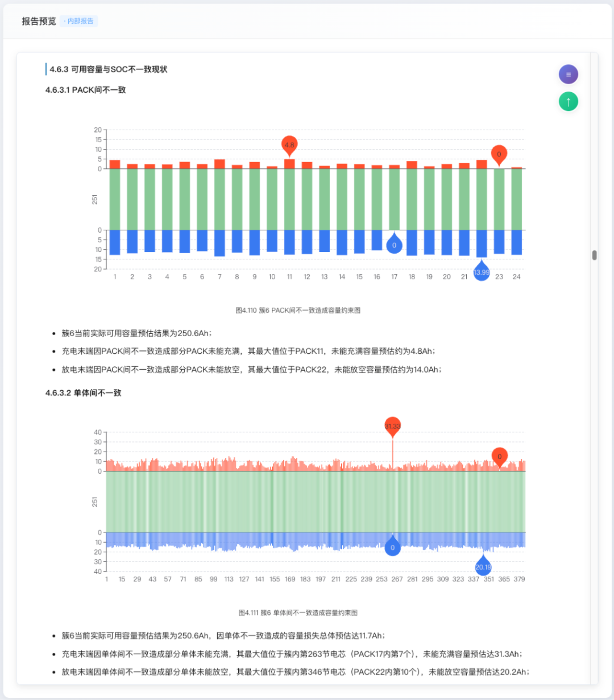The height and width of the screenshot is (700, 614).
Task: Click the red 4.8 marker pin on PACK 11
Action: click(x=289, y=146)
